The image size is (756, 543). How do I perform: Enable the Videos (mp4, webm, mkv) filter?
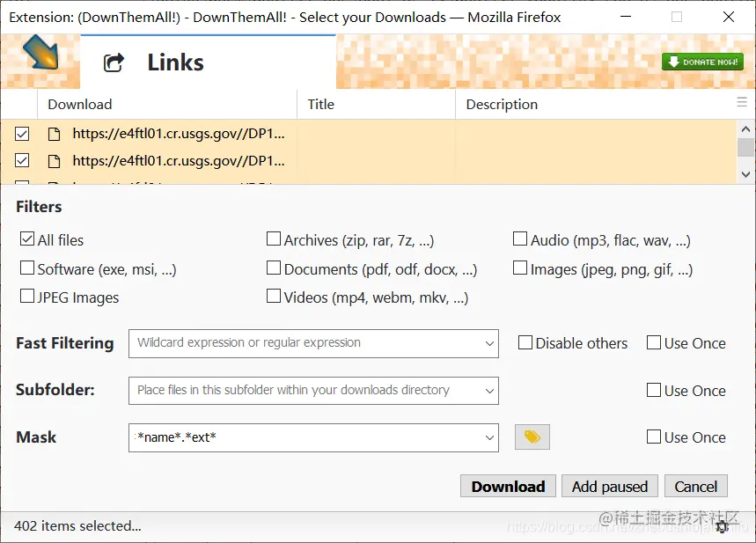pos(274,296)
